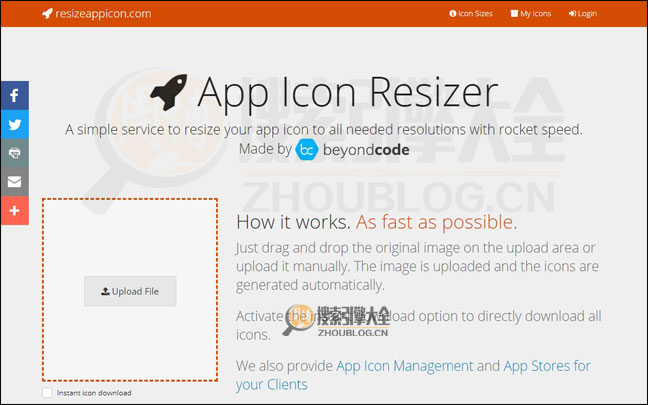Share the page on Facebook
This screenshot has height=405, width=648.
pos(14,95)
